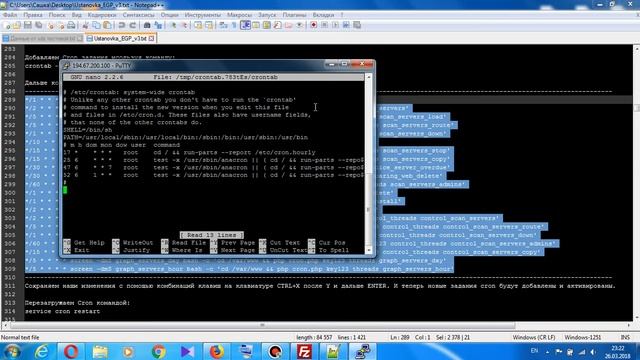Undo the last edit via toolbar arrow
Image resolution: width=640 pixels, height=360 pixels.
pos(121,25)
